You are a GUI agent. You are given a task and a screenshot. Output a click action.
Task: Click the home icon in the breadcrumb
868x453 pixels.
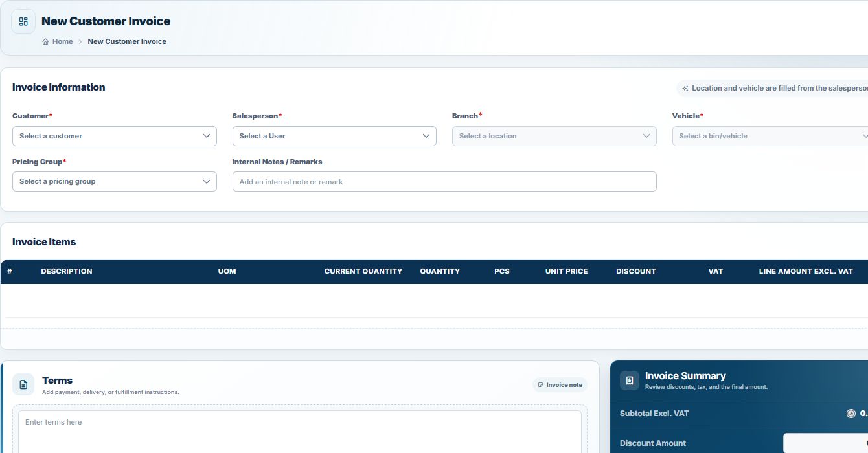tap(45, 41)
